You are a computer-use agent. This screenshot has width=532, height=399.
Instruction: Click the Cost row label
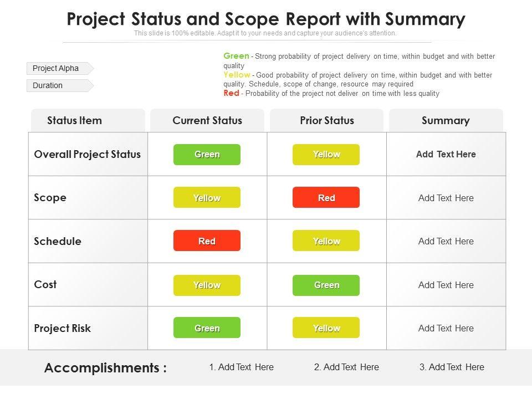(x=45, y=285)
